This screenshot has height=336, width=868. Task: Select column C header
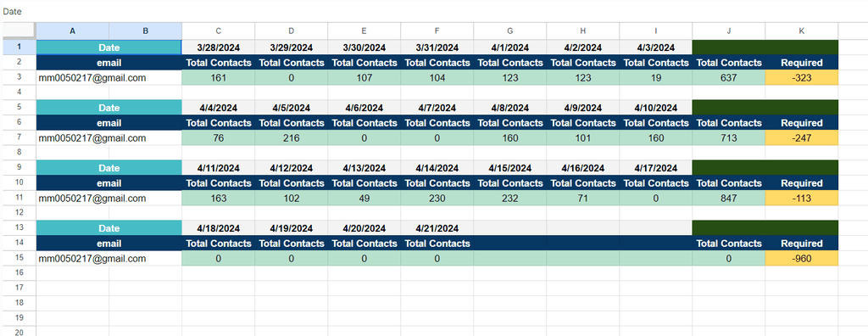tap(218, 31)
